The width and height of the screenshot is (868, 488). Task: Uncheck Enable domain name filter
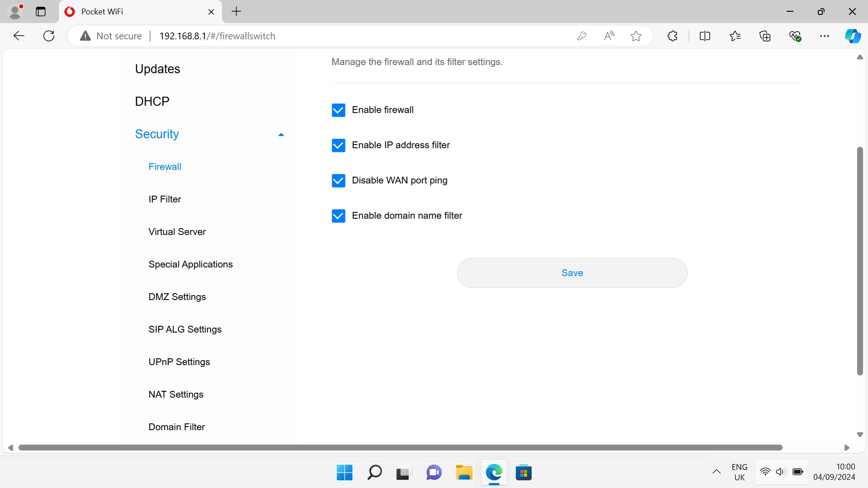pos(339,216)
